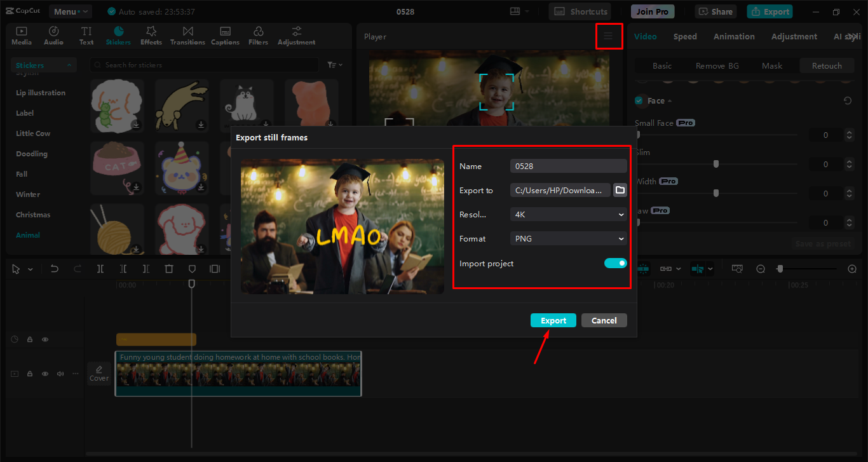Hide the video track with the eye icon

[44, 374]
